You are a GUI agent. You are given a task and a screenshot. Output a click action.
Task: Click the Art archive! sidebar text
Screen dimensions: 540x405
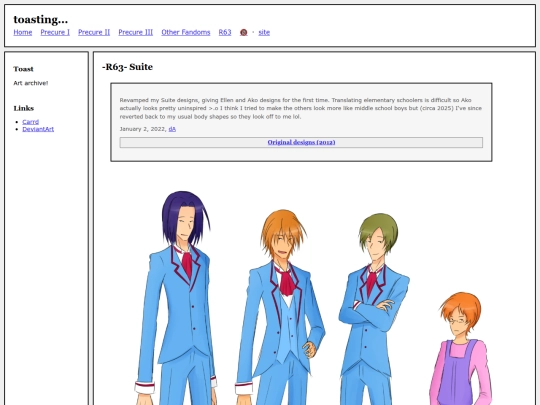31,83
